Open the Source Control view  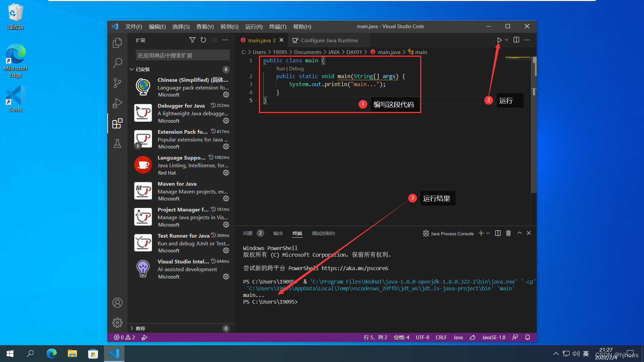pyautogui.click(x=117, y=83)
